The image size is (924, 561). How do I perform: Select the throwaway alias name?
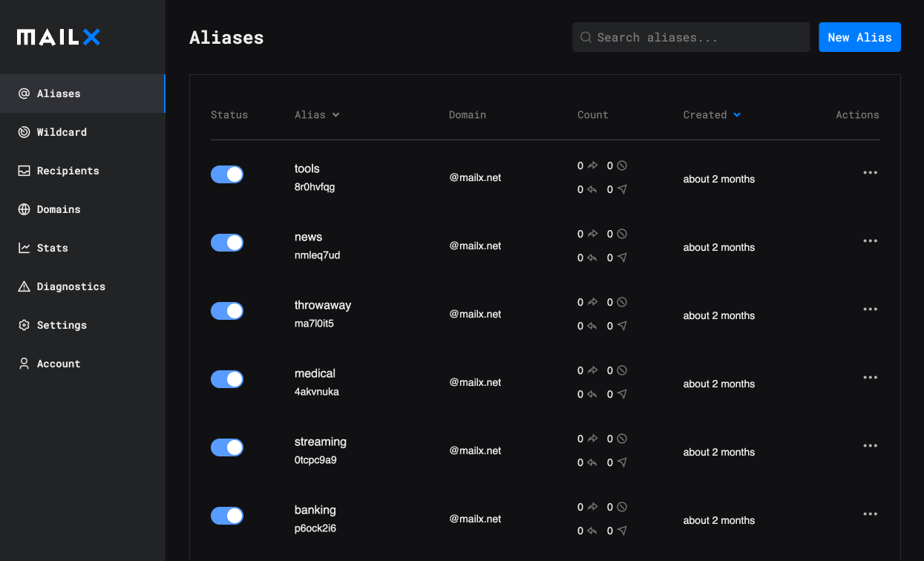tap(323, 305)
